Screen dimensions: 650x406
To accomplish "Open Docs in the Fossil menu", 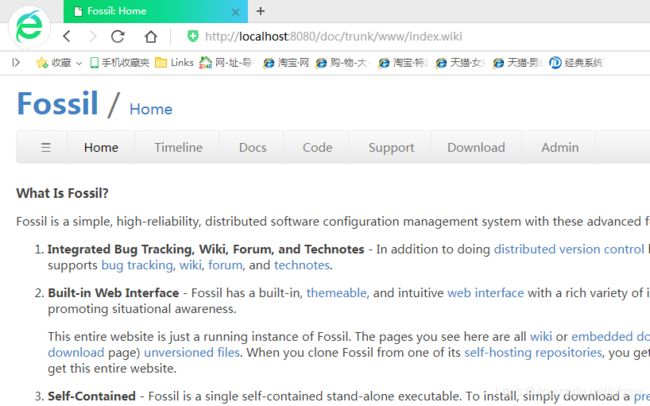I will (x=253, y=147).
